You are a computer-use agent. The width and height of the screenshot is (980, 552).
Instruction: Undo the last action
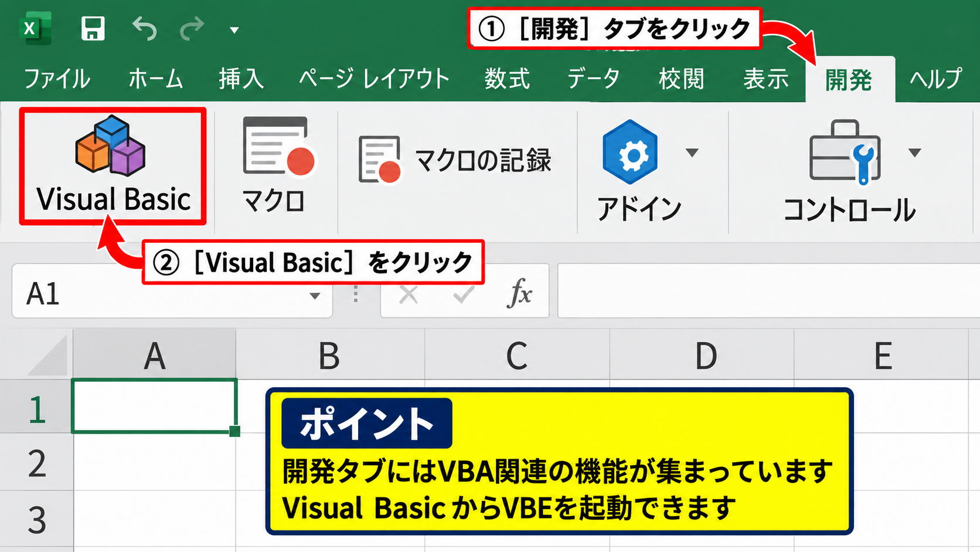[144, 28]
